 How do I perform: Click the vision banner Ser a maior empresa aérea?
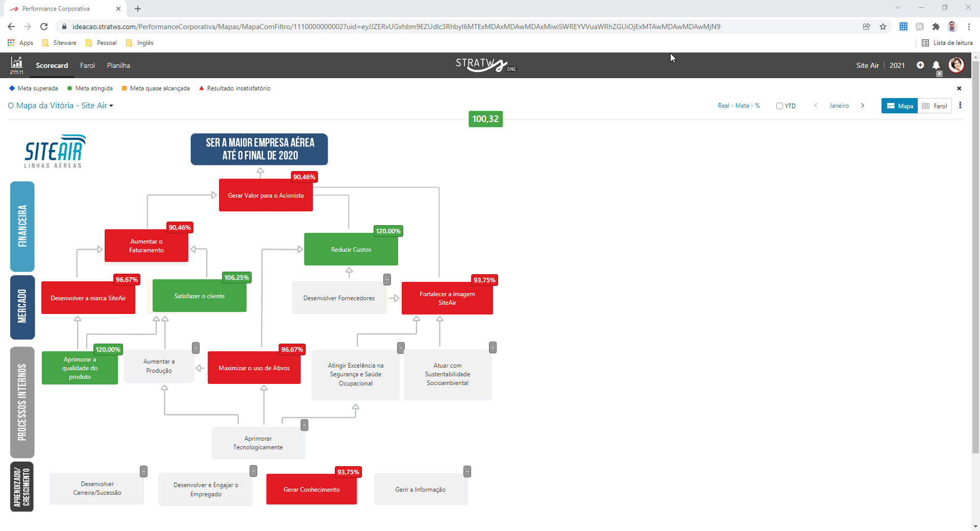[x=259, y=149]
